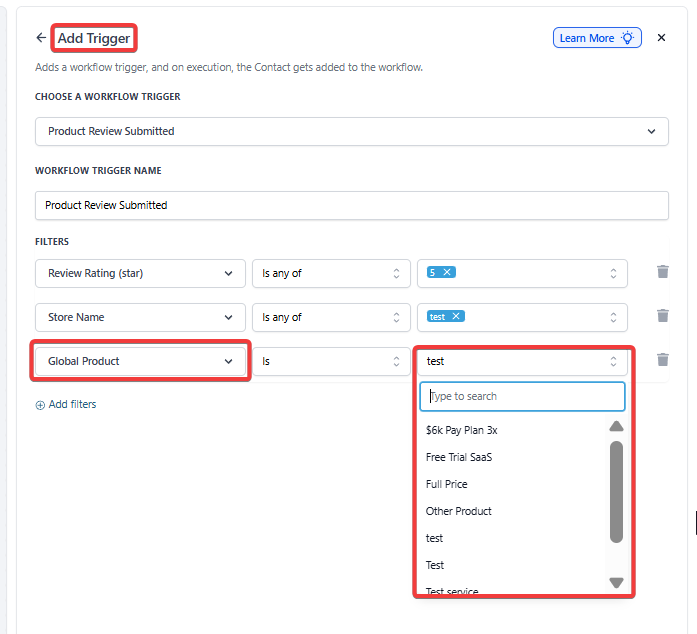The image size is (697, 634).
Task: Open the Learn More link
Action: (x=596, y=38)
